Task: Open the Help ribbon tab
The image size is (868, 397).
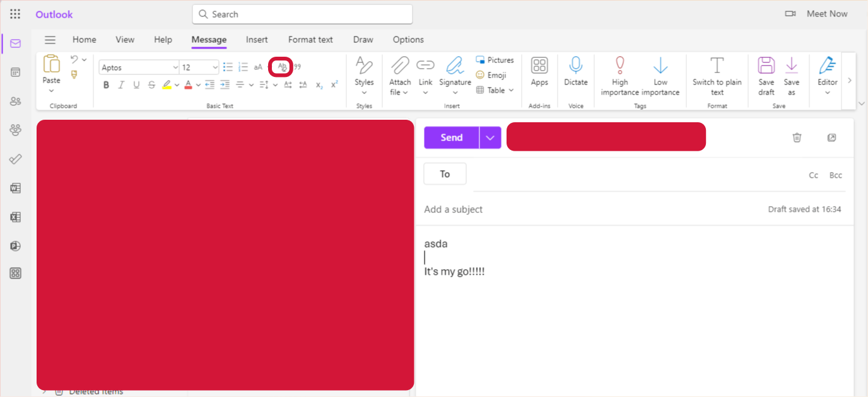Action: [x=163, y=40]
